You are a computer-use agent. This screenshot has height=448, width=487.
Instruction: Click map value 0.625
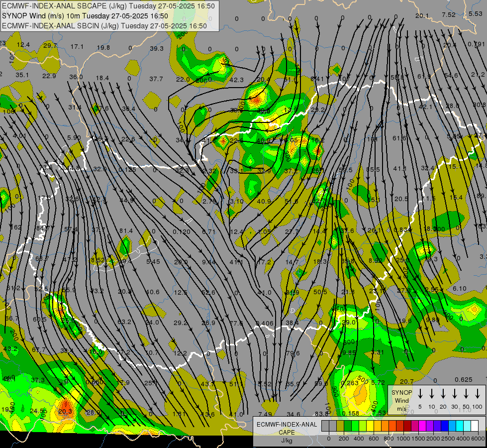tap(464, 380)
